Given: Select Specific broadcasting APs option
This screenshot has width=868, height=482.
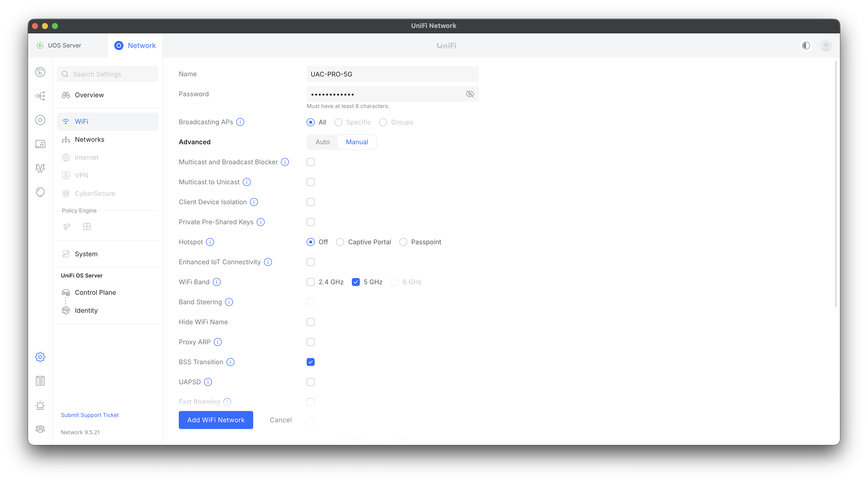Looking at the screenshot, I should click(338, 122).
